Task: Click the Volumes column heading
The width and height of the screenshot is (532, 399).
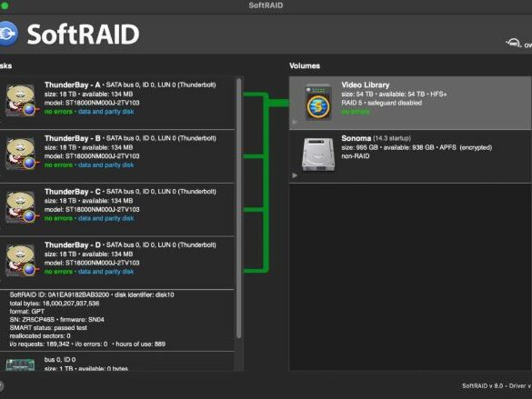Action: [305, 65]
